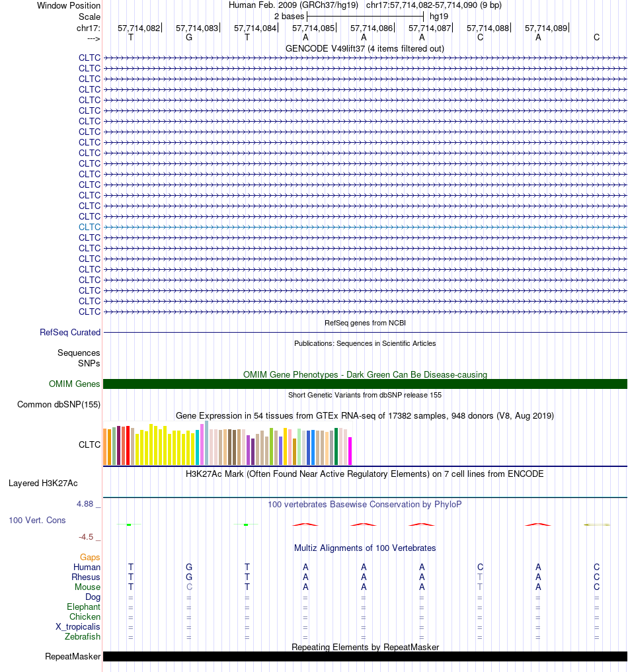Click the Common dbSNP(155) label
Viewport: 628px width, 672px height.
59,405
